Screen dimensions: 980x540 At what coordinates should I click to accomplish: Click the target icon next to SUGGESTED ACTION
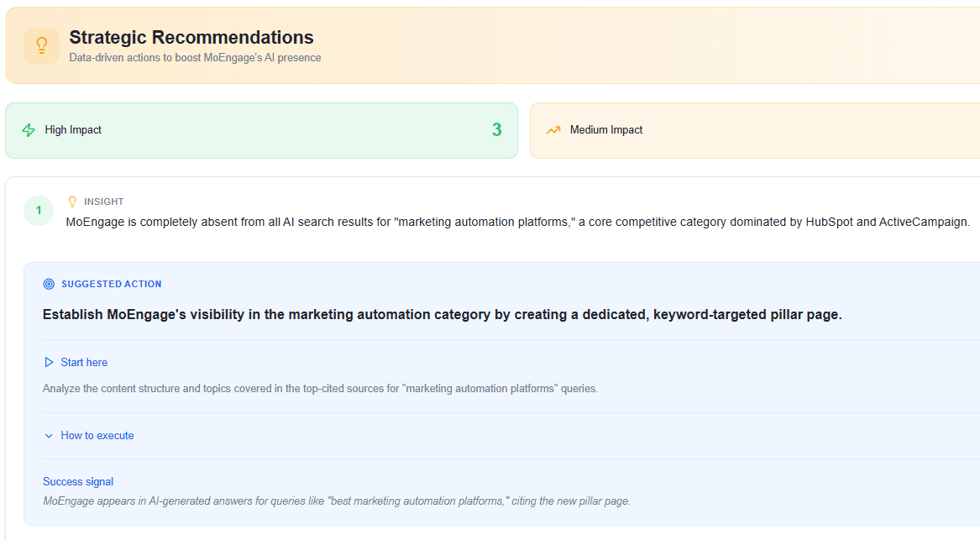49,284
